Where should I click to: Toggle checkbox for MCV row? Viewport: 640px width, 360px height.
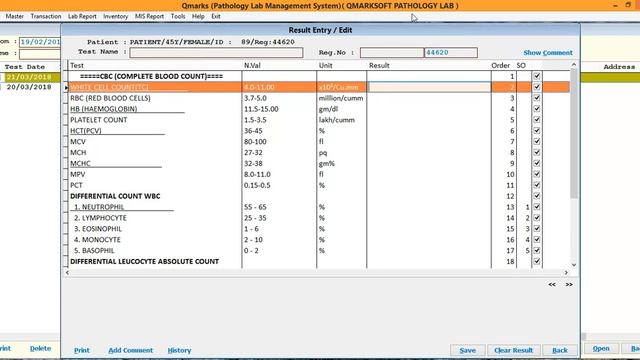pos(537,141)
